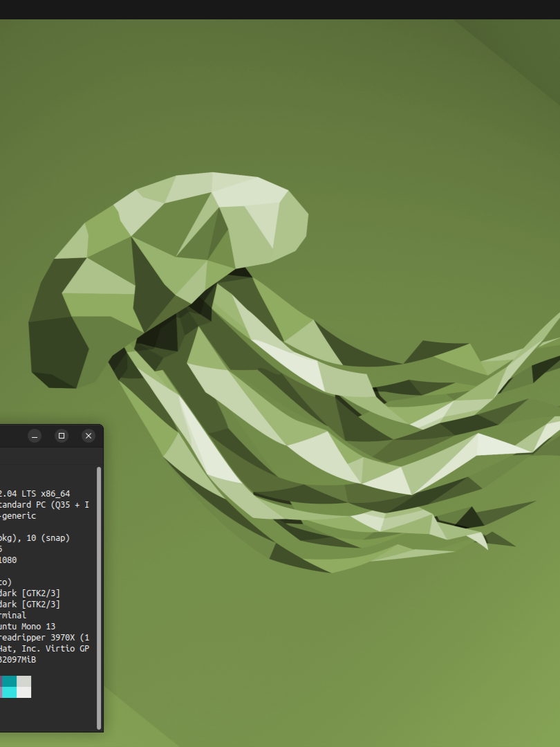Click the "10 (snap)" packages text
Screen dimensions: 560x747
click(x=48, y=538)
